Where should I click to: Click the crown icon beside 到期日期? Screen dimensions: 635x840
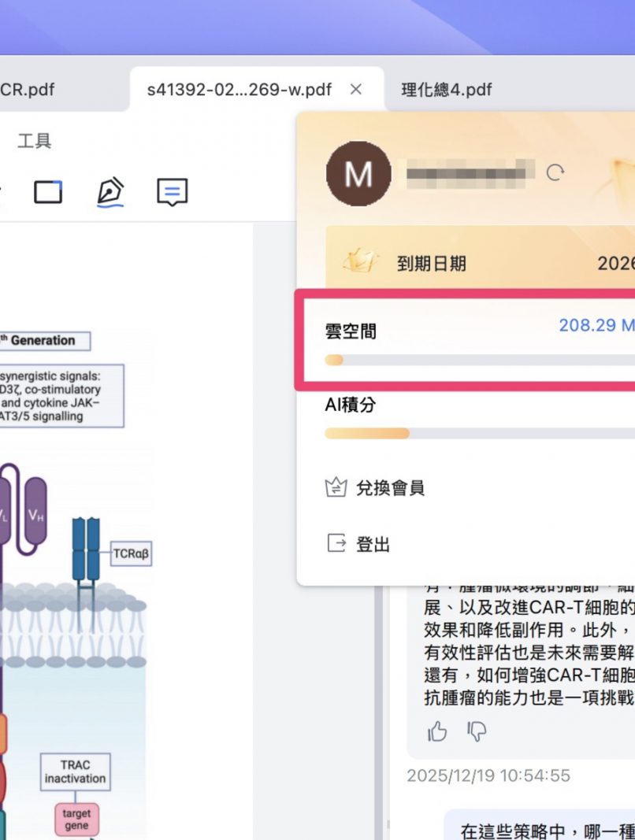[357, 262]
